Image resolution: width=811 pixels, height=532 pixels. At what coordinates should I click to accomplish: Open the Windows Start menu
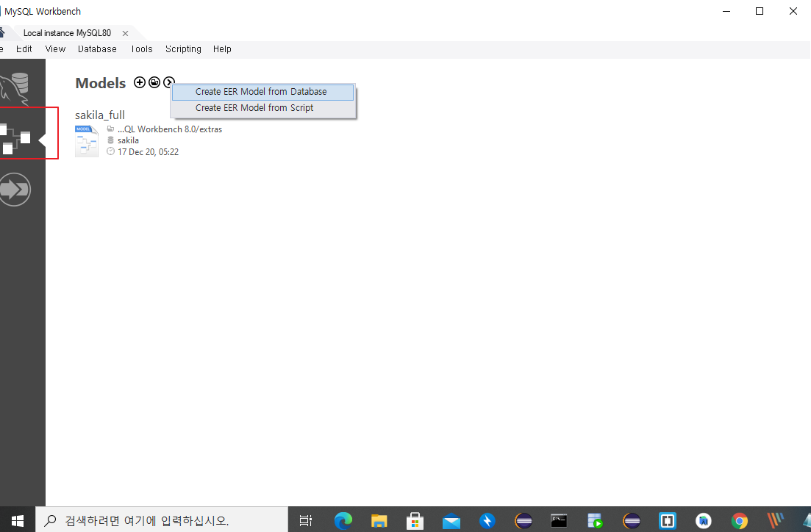coord(18,520)
